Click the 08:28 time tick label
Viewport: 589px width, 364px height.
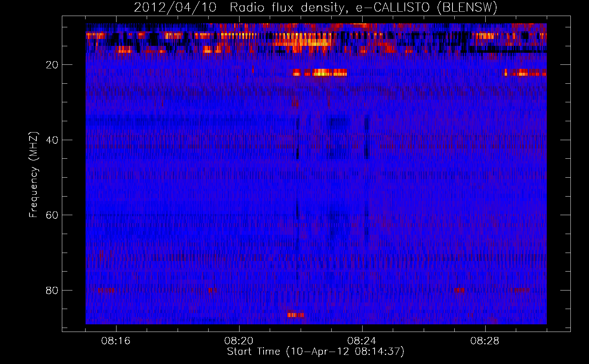(485, 341)
